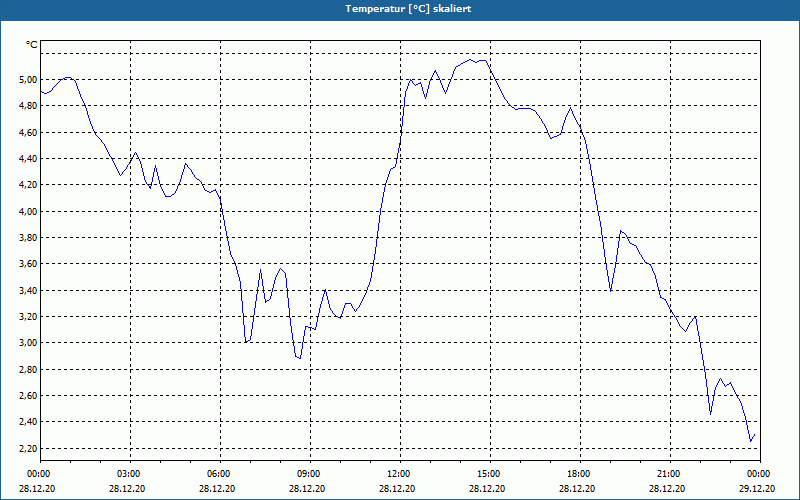
Task: Click the 5,00 y-axis value
Action: [28, 80]
